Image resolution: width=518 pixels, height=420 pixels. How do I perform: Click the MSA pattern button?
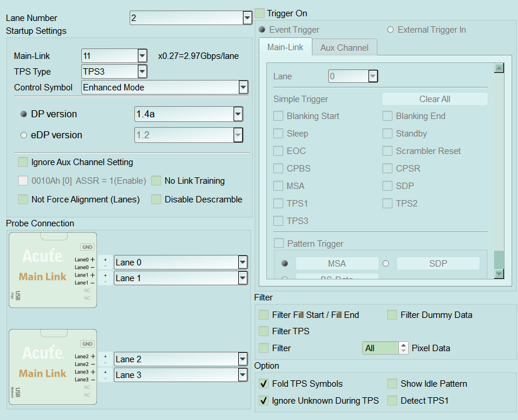coord(337,263)
